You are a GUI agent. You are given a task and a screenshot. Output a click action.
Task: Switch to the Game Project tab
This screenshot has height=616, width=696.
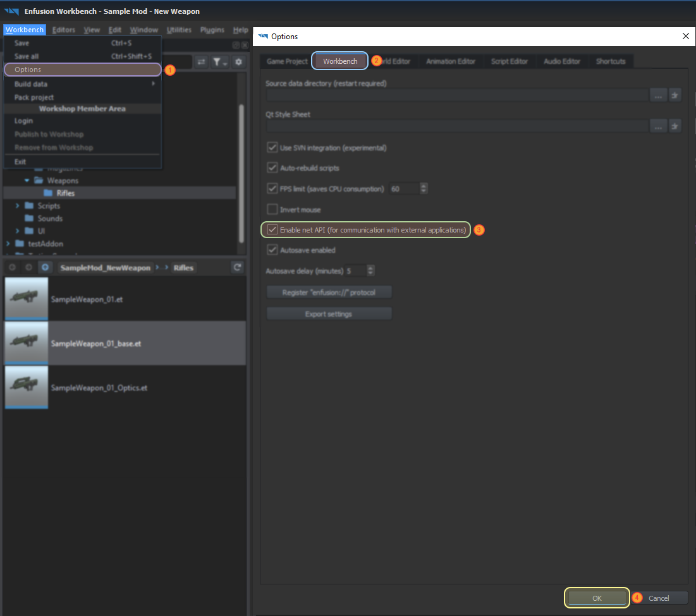(287, 61)
